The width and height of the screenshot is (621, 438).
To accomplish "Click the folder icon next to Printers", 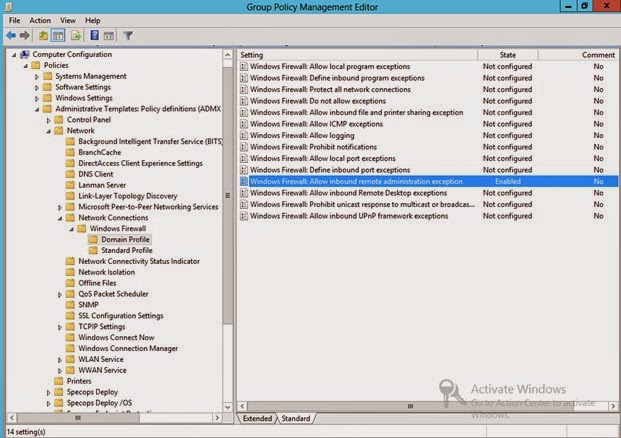I will (x=59, y=381).
